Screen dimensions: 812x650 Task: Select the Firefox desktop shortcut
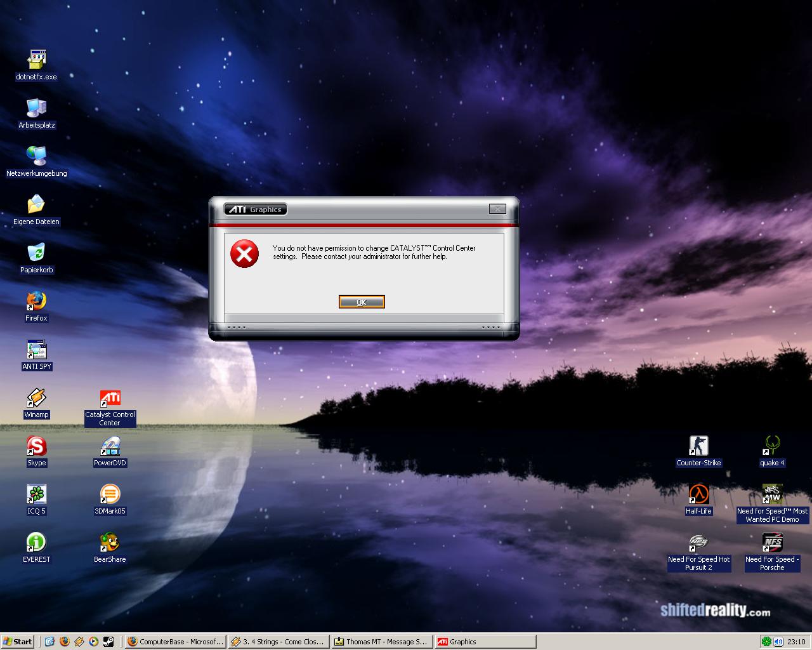pos(37,307)
